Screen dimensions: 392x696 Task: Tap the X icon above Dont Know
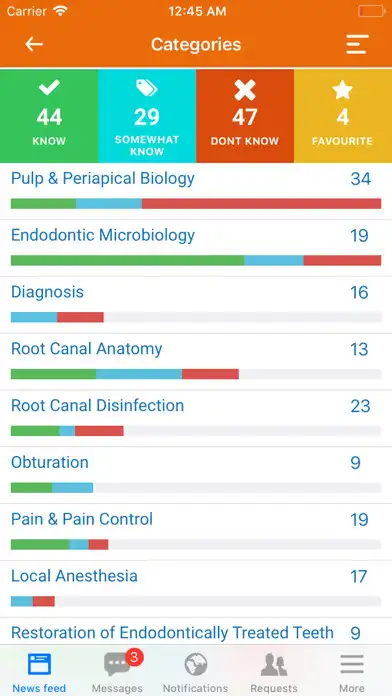coord(245,90)
